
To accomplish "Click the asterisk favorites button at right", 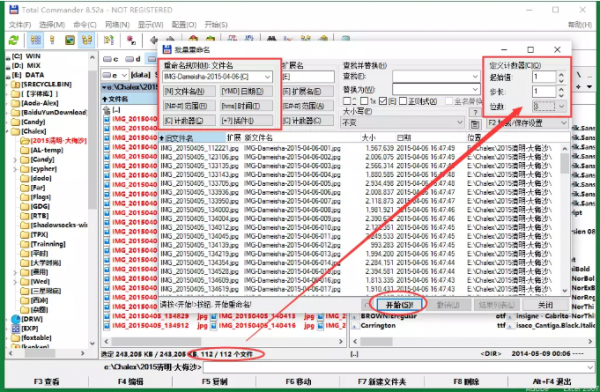I will point(579,87).
